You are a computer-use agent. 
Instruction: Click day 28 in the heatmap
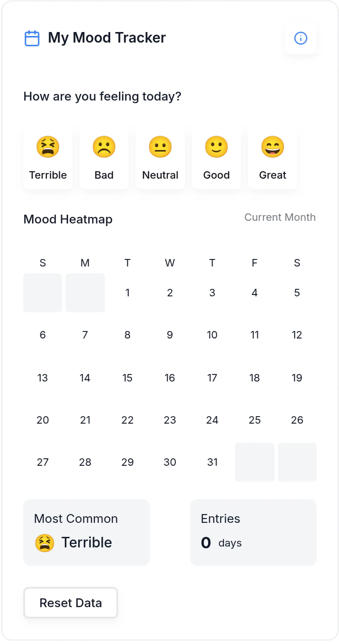pos(85,462)
